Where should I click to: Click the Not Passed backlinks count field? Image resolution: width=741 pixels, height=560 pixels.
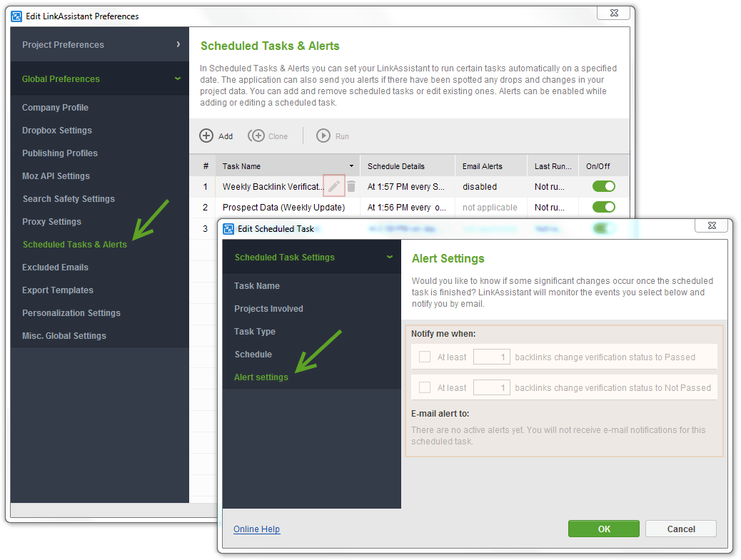[x=491, y=387]
